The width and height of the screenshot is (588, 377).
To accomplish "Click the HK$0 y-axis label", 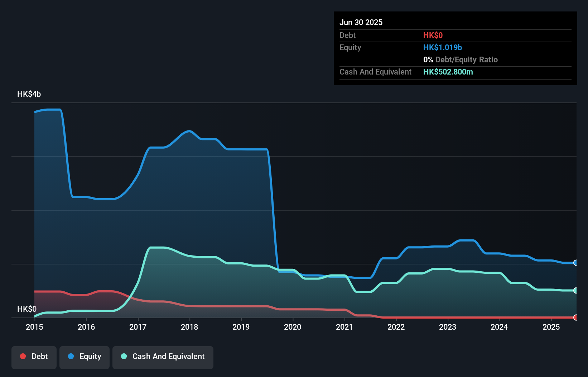I will (27, 309).
